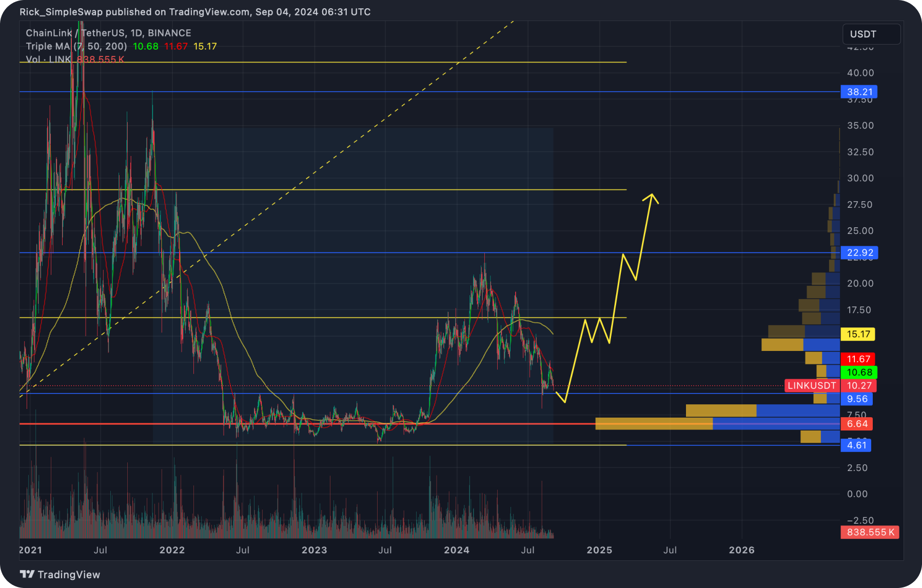Screen dimensions: 922x588
Task: Click the USDT currency button
Action: (x=871, y=34)
